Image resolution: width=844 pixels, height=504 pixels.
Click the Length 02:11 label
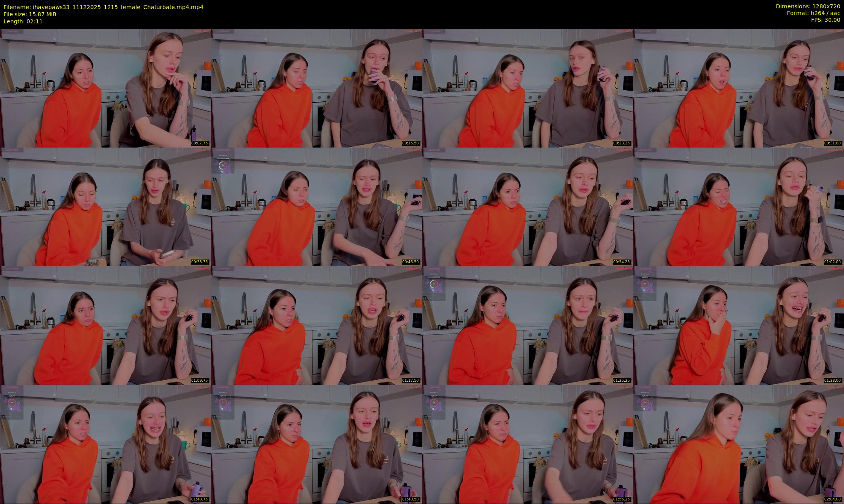click(x=23, y=21)
